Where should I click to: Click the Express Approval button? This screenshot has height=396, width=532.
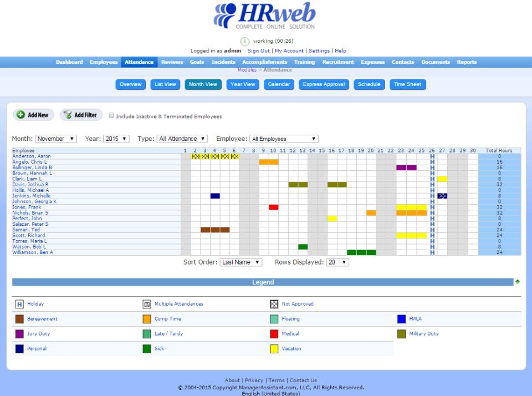click(324, 84)
